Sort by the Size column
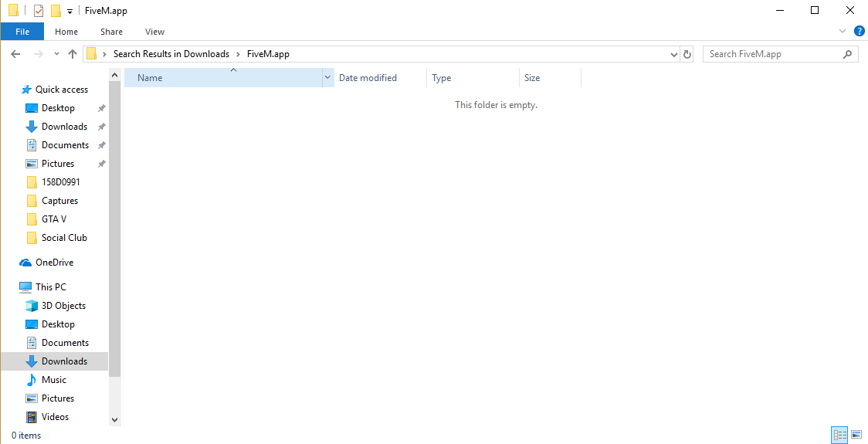 click(x=551, y=77)
